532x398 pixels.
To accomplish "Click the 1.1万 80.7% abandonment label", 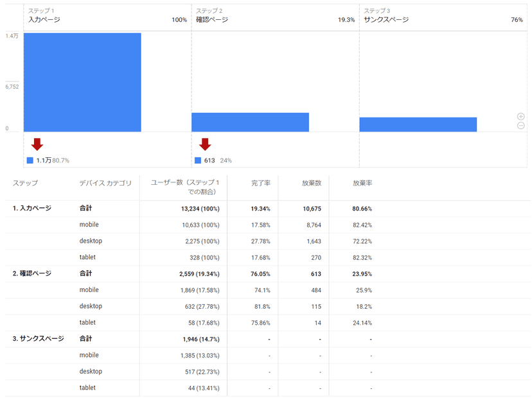I will click(53, 160).
